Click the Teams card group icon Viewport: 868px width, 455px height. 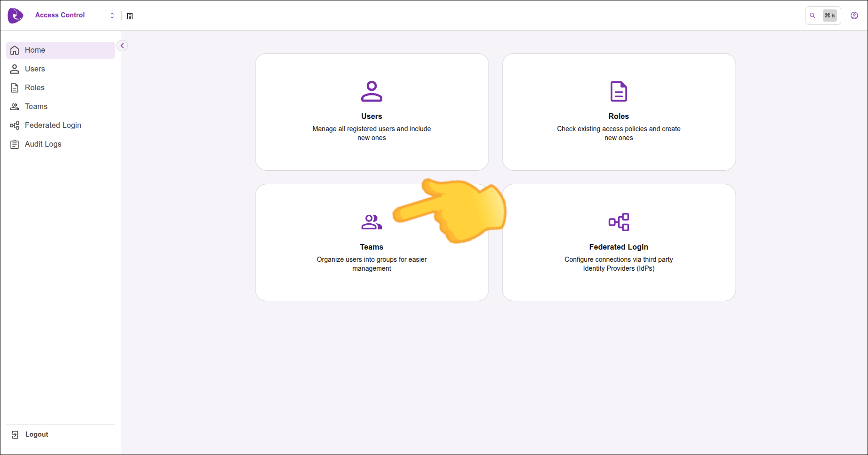tap(372, 222)
